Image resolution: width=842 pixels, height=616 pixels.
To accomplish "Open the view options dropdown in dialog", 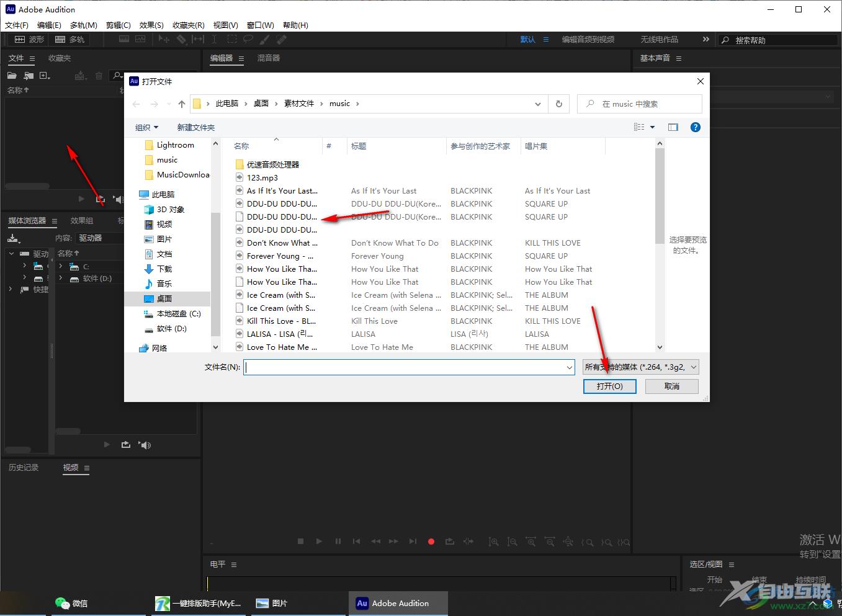I will 652,127.
